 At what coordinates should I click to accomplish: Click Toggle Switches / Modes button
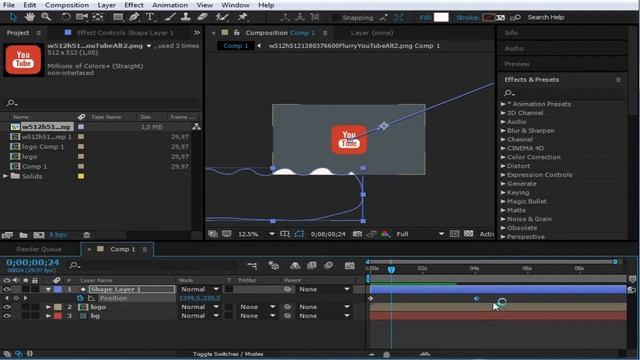(x=228, y=354)
